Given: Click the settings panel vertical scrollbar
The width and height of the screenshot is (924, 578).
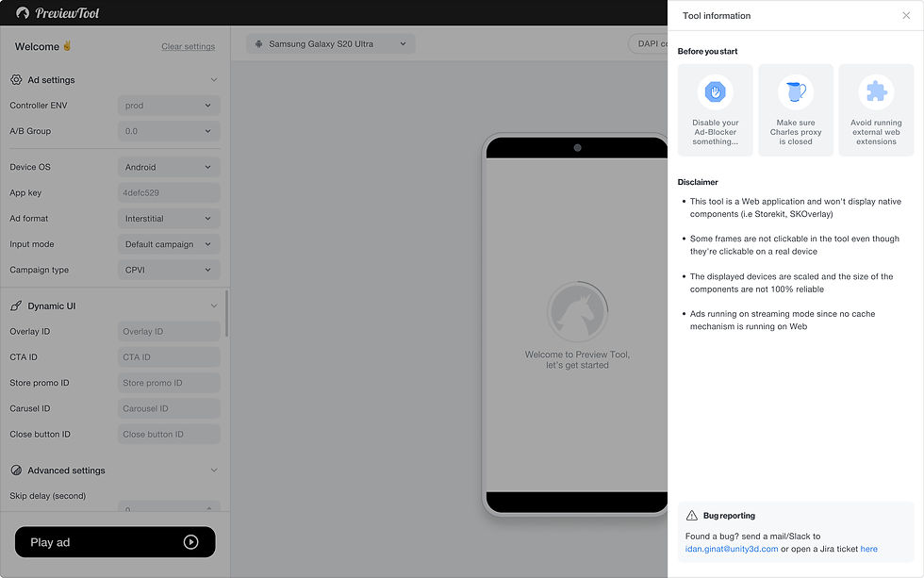Looking at the screenshot, I should 227,313.
